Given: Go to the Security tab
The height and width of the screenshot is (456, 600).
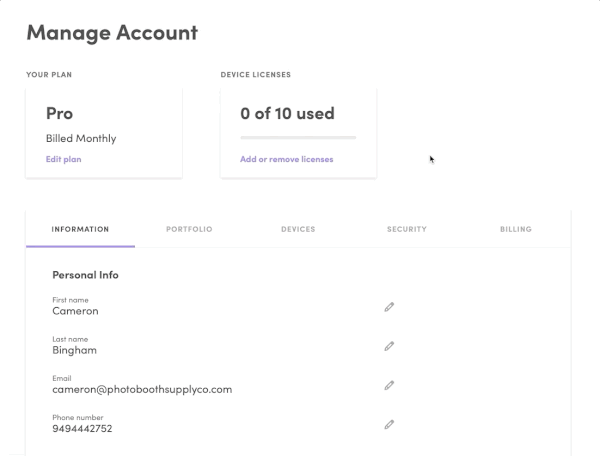Looking at the screenshot, I should (x=407, y=229).
